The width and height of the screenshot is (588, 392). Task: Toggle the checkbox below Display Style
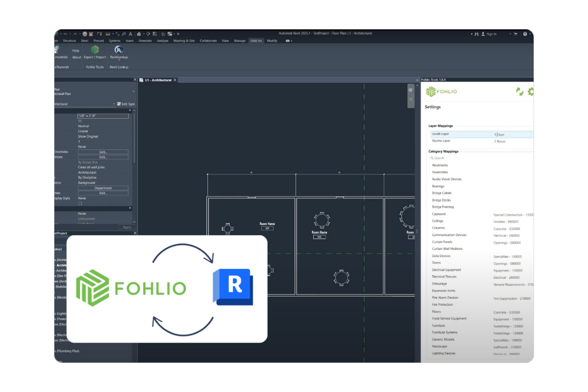pyautogui.click(x=81, y=203)
